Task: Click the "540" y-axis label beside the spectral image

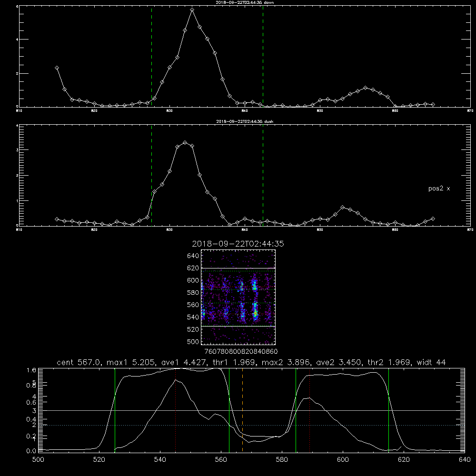Action: 193,317
